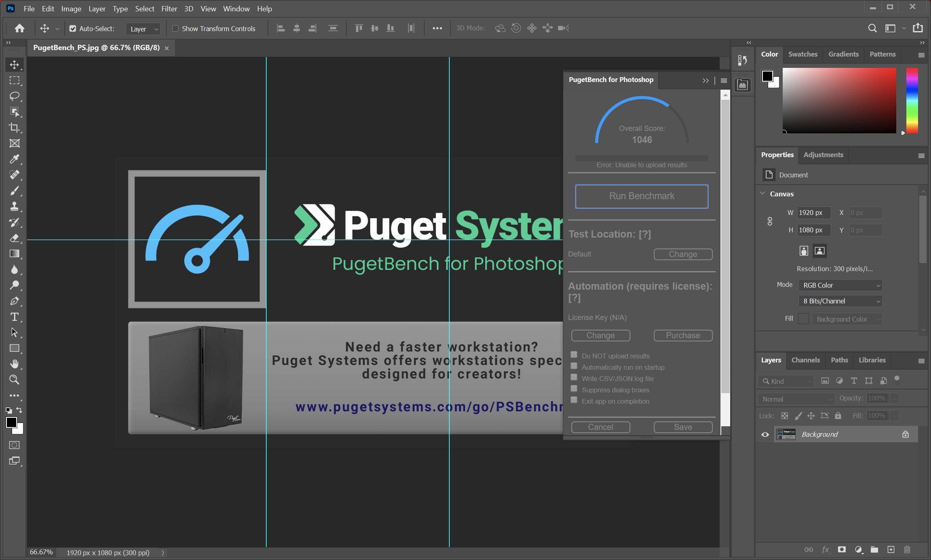Select the Clone Stamp tool
The width and height of the screenshot is (931, 560).
click(x=15, y=206)
